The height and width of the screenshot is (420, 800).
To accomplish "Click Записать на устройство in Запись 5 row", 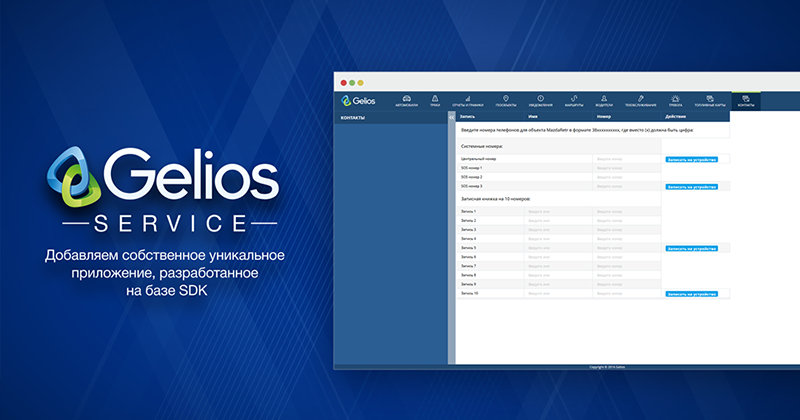I will click(691, 249).
